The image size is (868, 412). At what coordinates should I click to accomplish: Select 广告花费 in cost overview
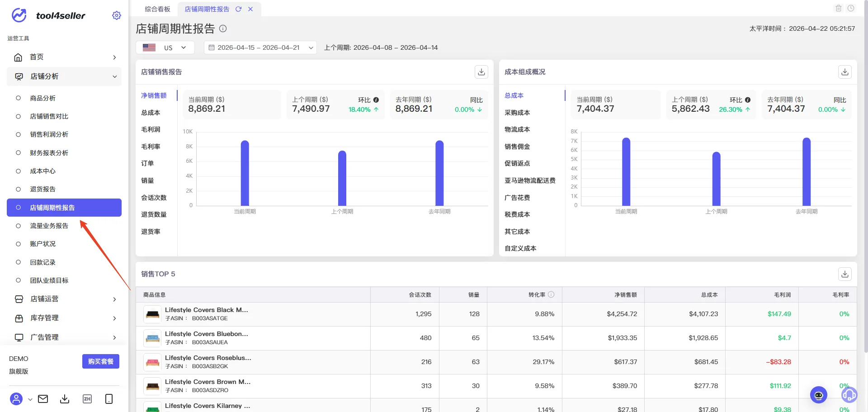517,198
